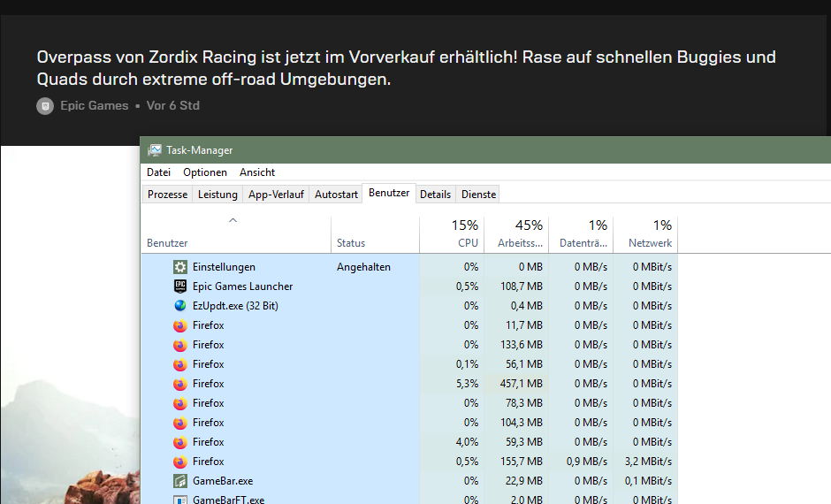Click Firefox icon in 457,1 MB row

[x=180, y=384]
